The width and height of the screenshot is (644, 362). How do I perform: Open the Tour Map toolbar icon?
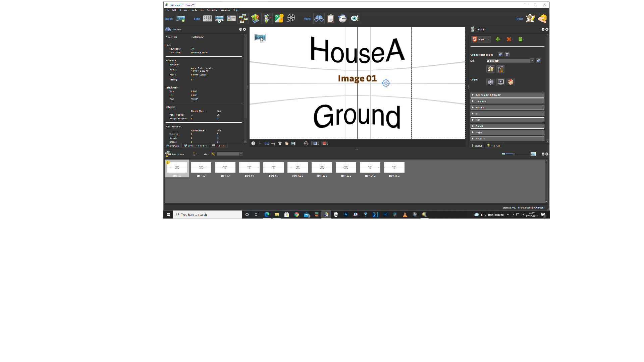point(255,19)
